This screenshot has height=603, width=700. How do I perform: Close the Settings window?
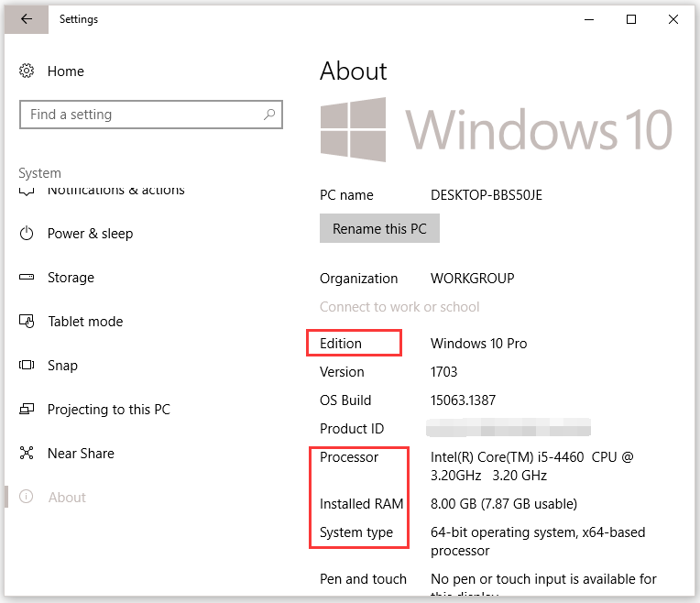coord(673,19)
